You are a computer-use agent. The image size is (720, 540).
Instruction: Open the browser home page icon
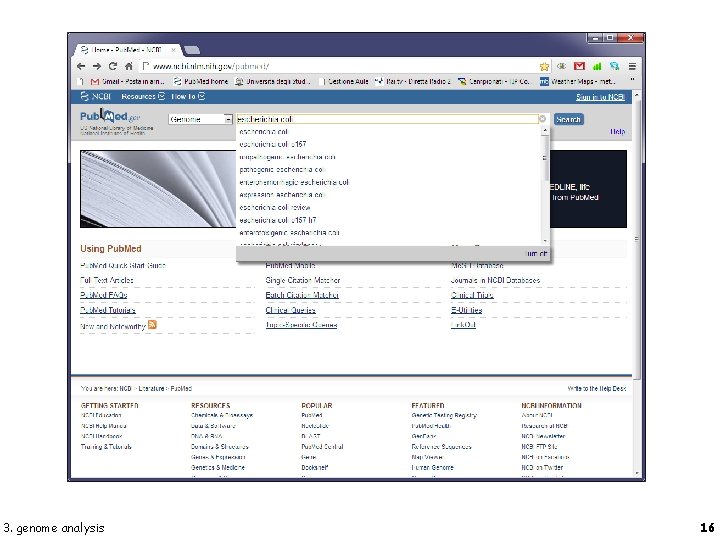(x=129, y=66)
